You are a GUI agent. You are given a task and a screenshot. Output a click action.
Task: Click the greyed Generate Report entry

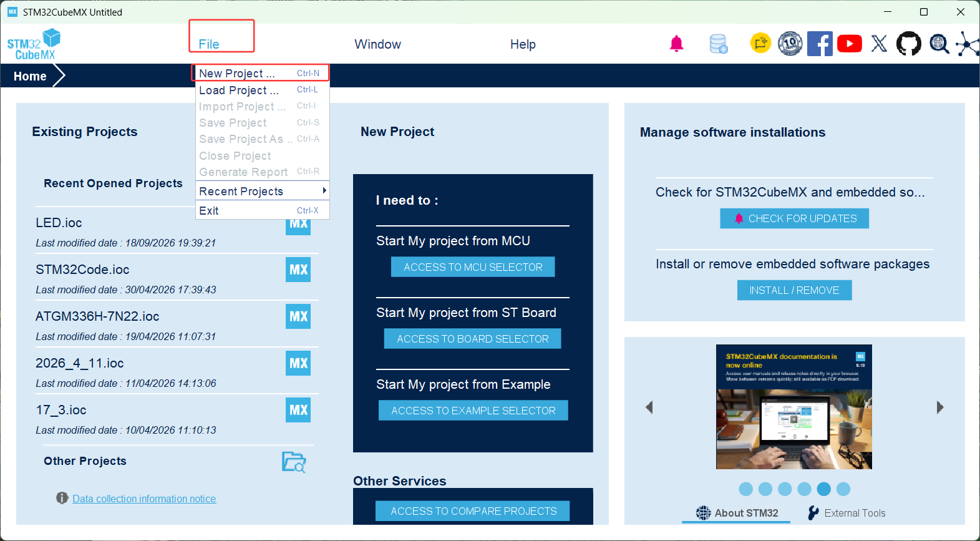262,172
